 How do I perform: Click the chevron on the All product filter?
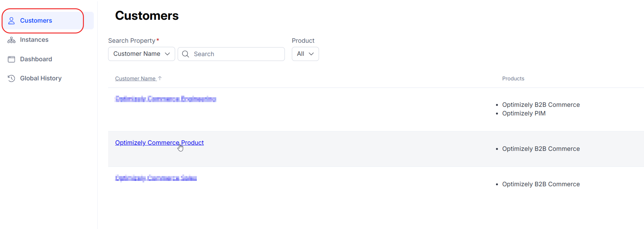click(x=311, y=54)
